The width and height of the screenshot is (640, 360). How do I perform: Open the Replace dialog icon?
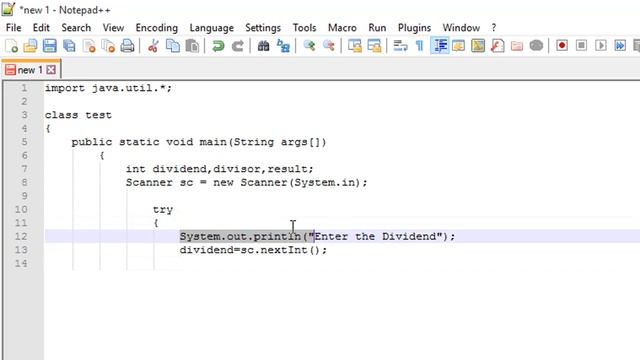pos(283,46)
